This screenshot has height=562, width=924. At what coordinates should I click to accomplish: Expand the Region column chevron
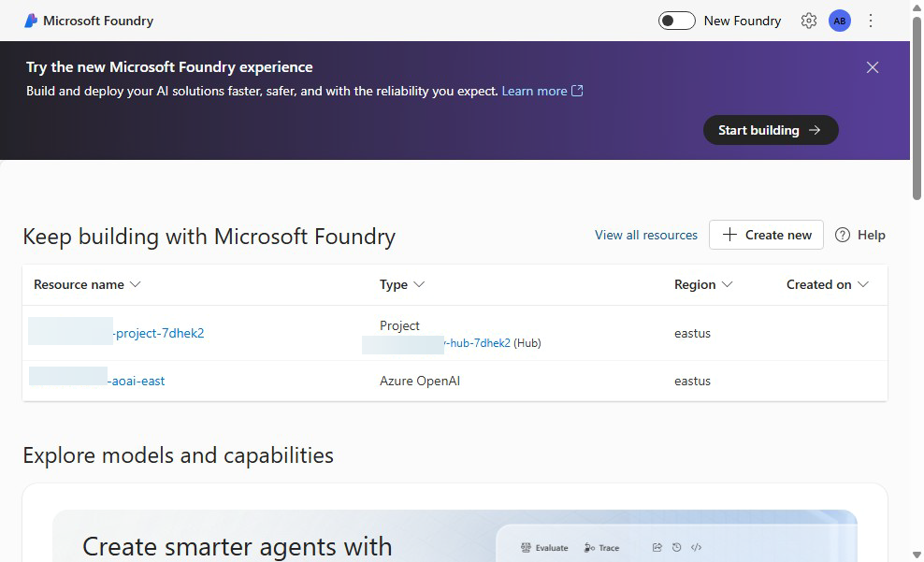click(728, 284)
